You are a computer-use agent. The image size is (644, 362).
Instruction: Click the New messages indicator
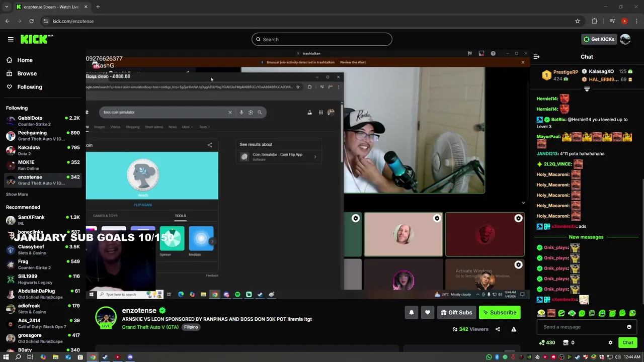pyautogui.click(x=586, y=237)
